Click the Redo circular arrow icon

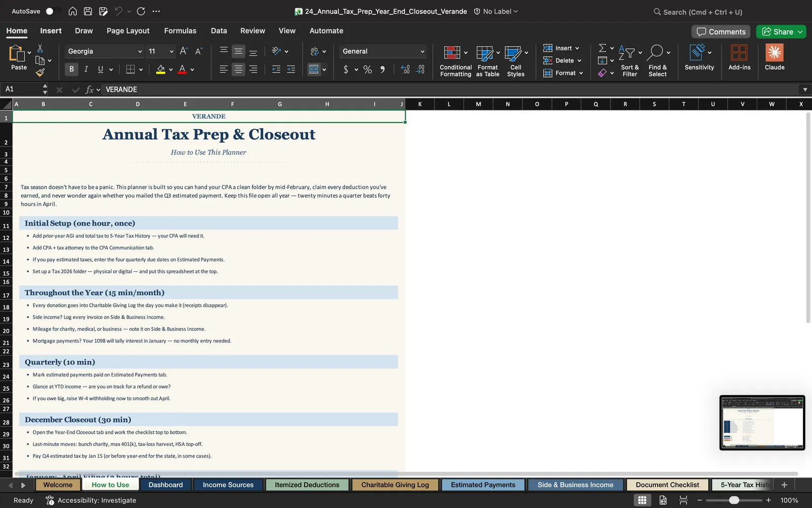tap(141, 11)
